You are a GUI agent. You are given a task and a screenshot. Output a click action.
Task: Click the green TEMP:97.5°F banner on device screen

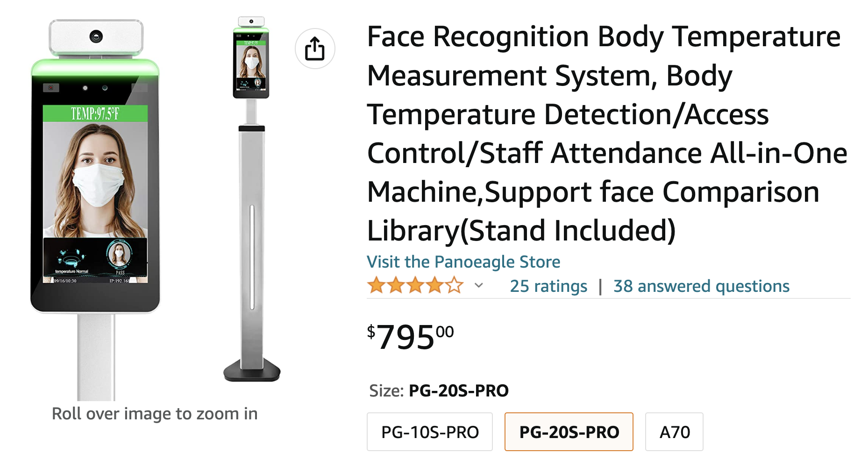[x=95, y=113]
